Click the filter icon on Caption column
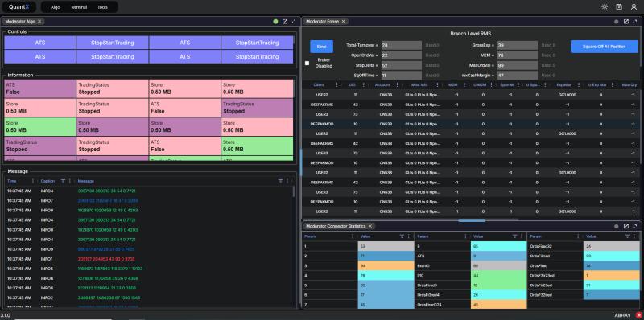This screenshot has height=320, width=644. coord(64,181)
